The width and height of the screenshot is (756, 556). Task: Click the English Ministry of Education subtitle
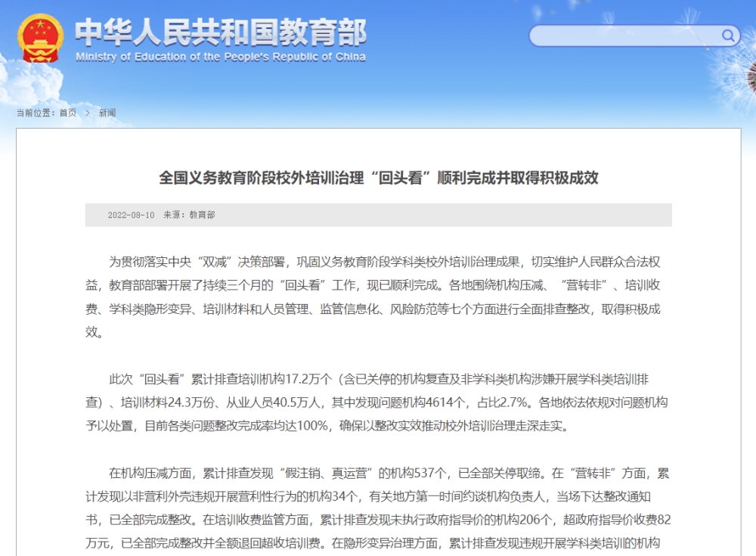click(220, 57)
